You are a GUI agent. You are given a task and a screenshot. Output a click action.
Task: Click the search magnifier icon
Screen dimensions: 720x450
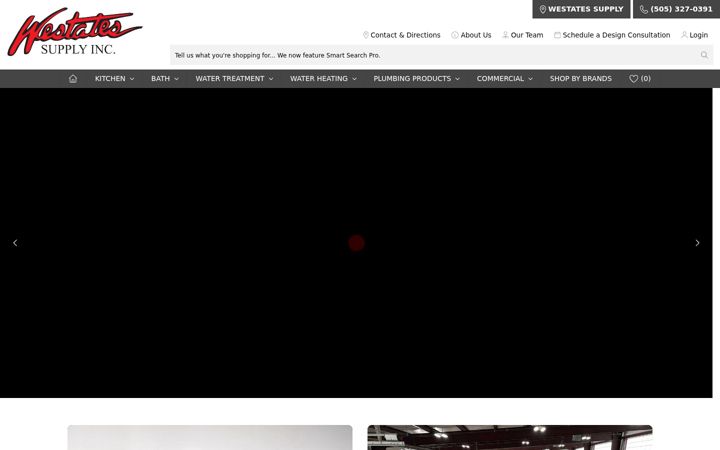(704, 55)
